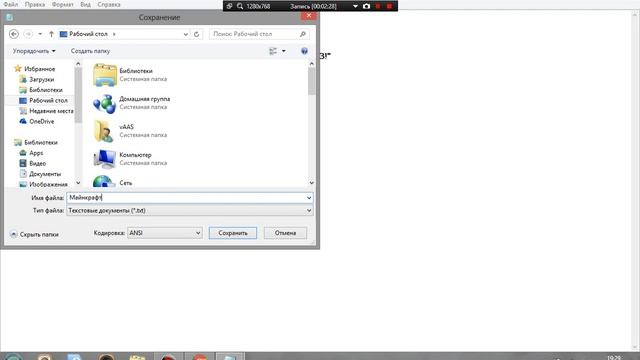Image resolution: width=640 pixels, height=360 pixels.
Task: Go up one folder level with the up arrow
Action: pyautogui.click(x=51, y=34)
